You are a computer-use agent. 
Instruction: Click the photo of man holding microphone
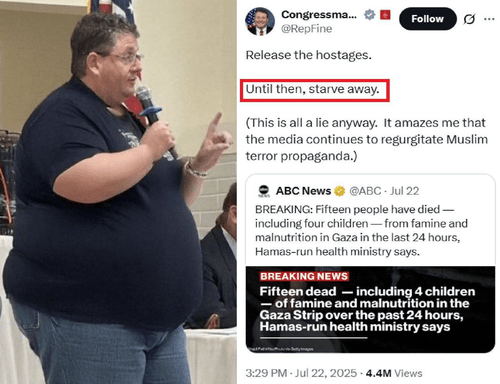(x=118, y=192)
